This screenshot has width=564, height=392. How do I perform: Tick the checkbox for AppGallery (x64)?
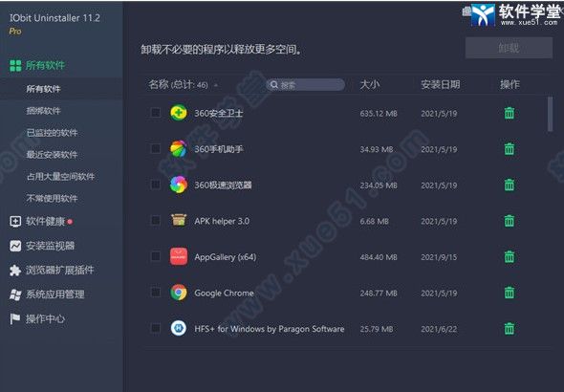(x=156, y=256)
